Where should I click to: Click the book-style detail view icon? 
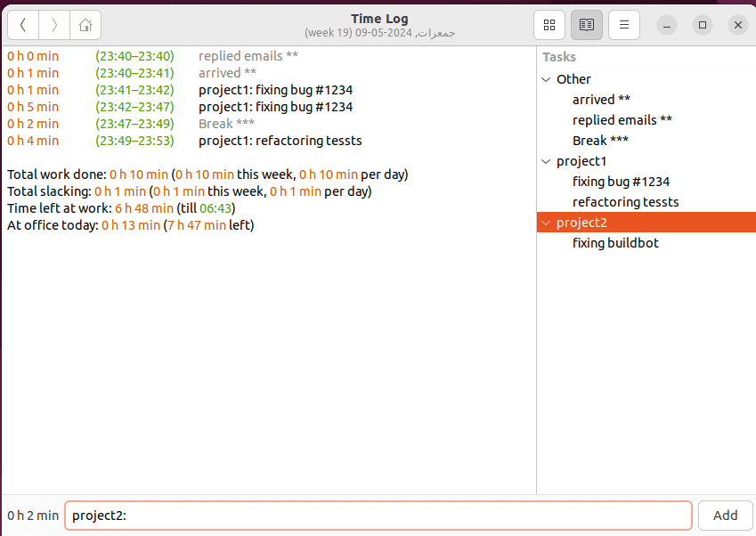586,25
